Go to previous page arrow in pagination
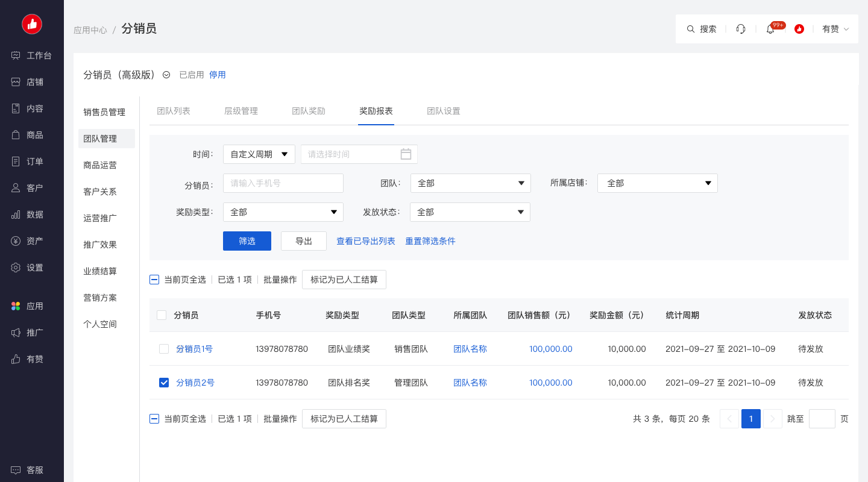The width and height of the screenshot is (868, 482). [x=729, y=419]
